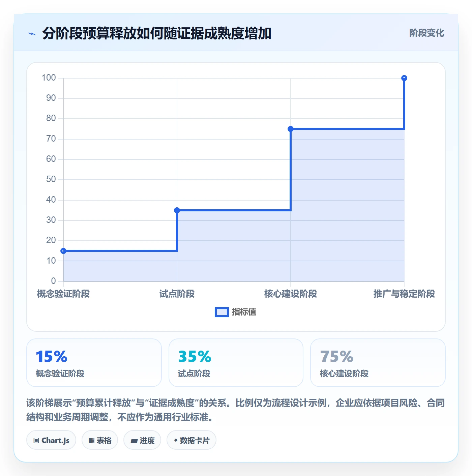472x476 pixels.
Task: Click the chart data point at value 75
Action: pyautogui.click(x=291, y=129)
